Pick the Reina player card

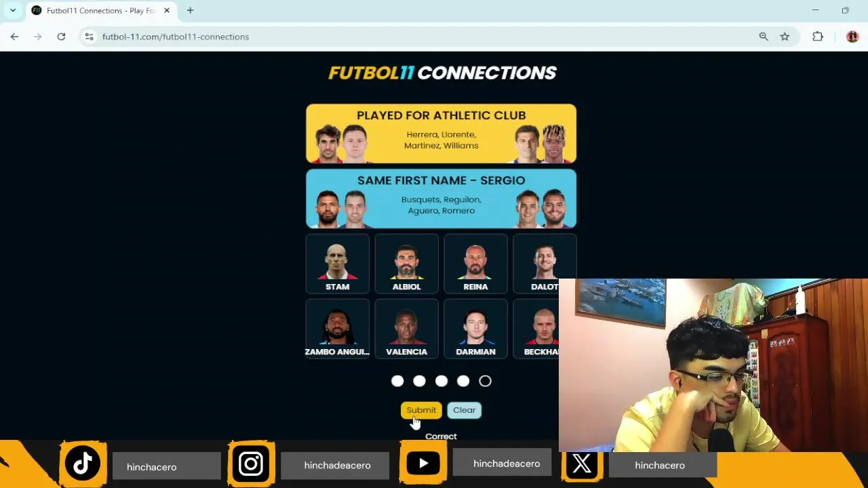coord(475,264)
